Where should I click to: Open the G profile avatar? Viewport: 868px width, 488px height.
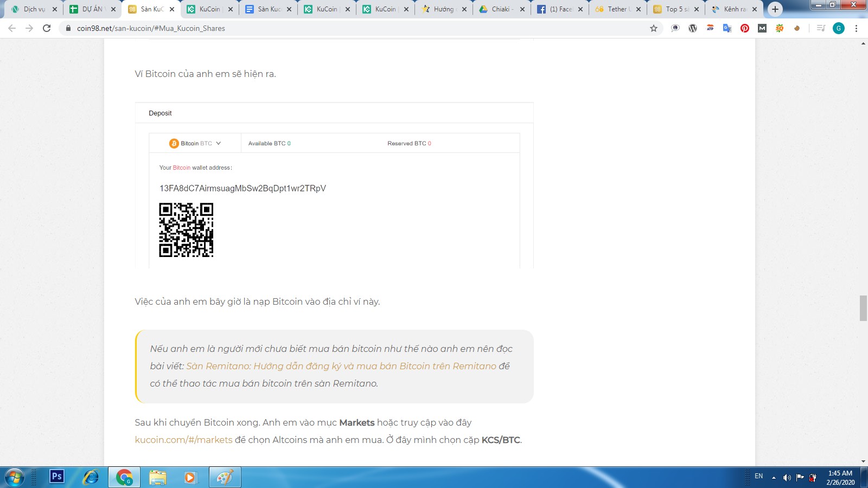(x=839, y=28)
